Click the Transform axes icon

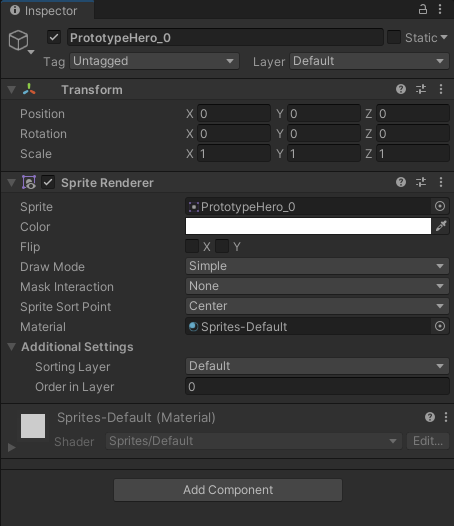pyautogui.click(x=29, y=89)
